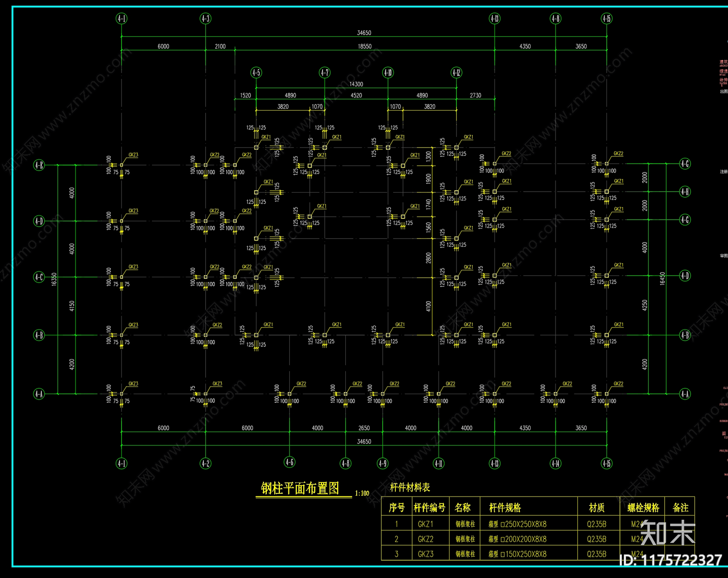Click the 4250 vertical dimension text
Image resolution: width=728 pixels, height=578 pixels.
pyautogui.click(x=645, y=305)
